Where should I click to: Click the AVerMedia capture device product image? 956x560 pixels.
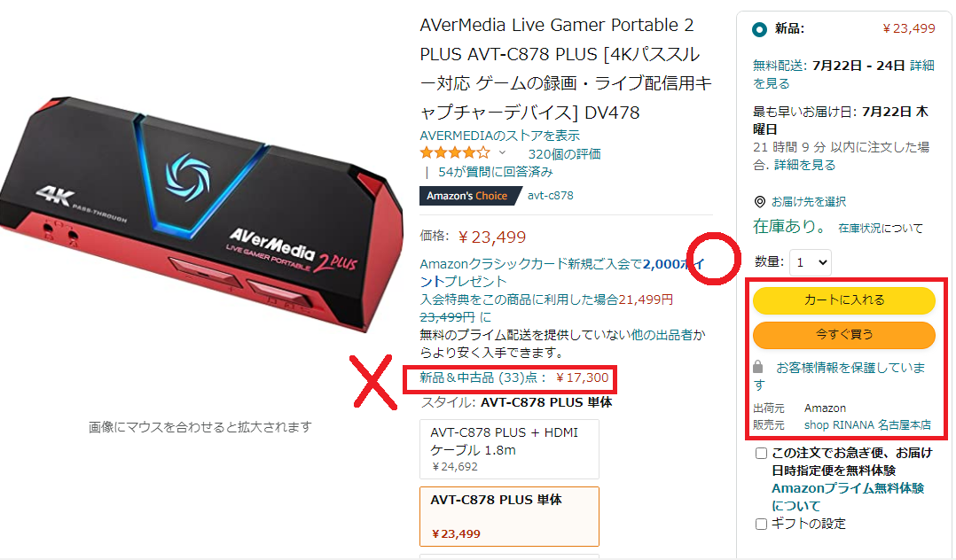(x=200, y=214)
